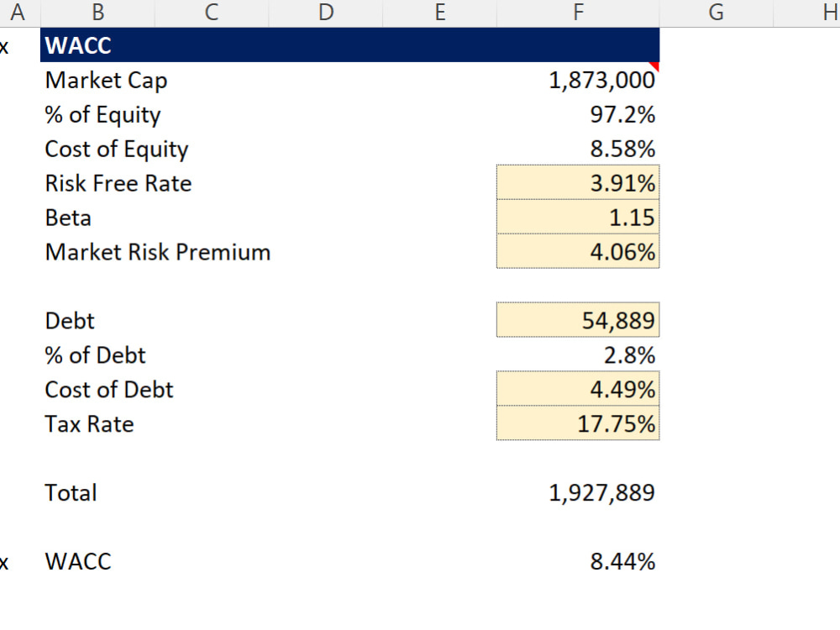
Task: Select the 4.06% market risk premium input
Action: pyautogui.click(x=578, y=251)
